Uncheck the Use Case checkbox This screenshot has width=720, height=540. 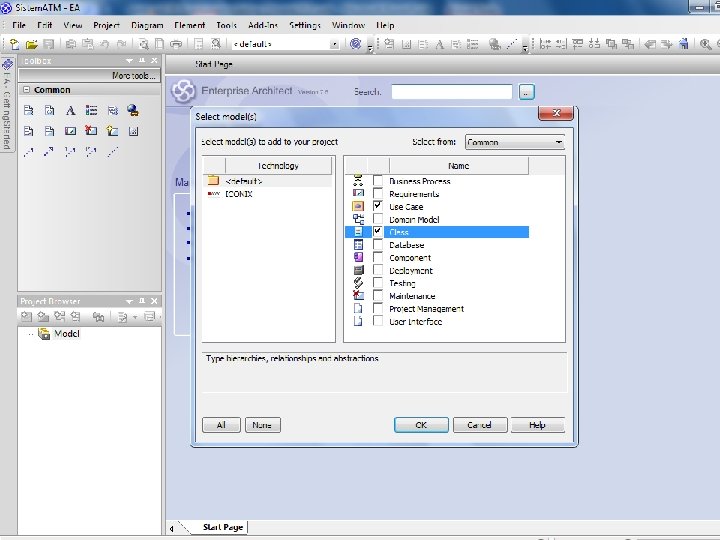tap(377, 206)
